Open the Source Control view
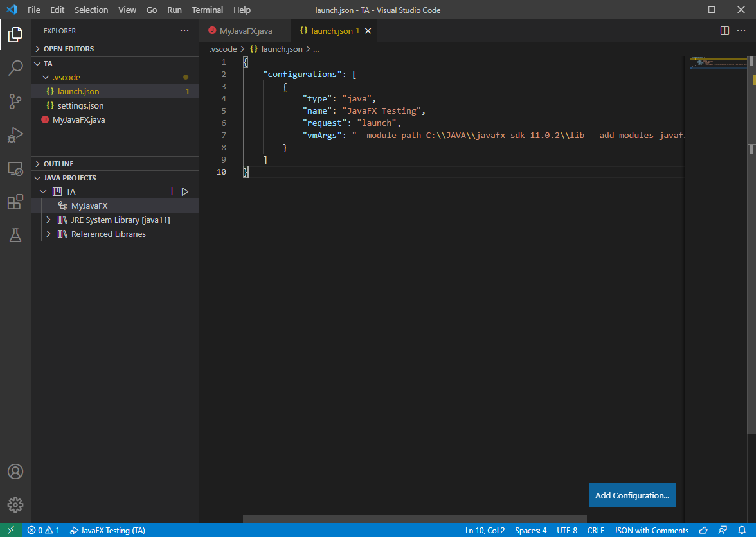This screenshot has height=537, width=756. pos(15,101)
